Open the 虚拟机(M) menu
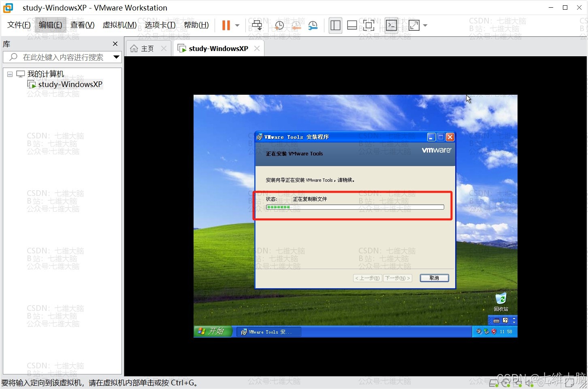The width and height of the screenshot is (588, 389). click(x=119, y=25)
